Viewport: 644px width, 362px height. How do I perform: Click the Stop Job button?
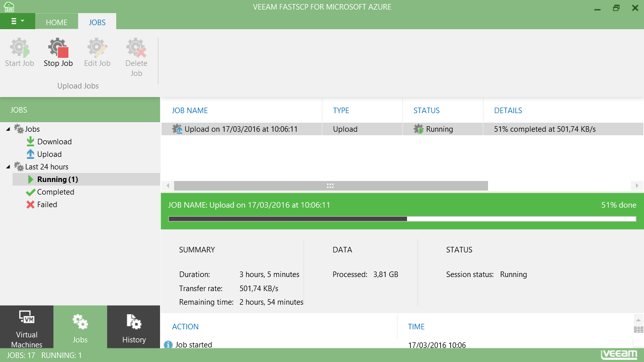[x=58, y=53]
